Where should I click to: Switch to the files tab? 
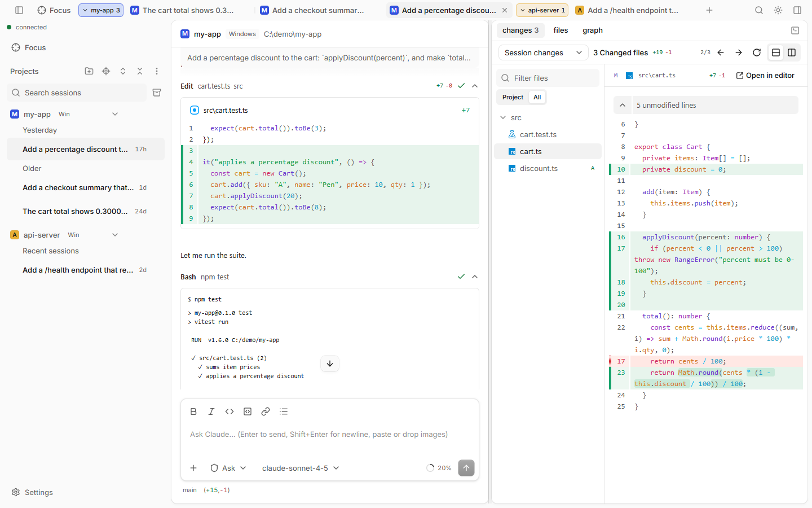point(561,30)
